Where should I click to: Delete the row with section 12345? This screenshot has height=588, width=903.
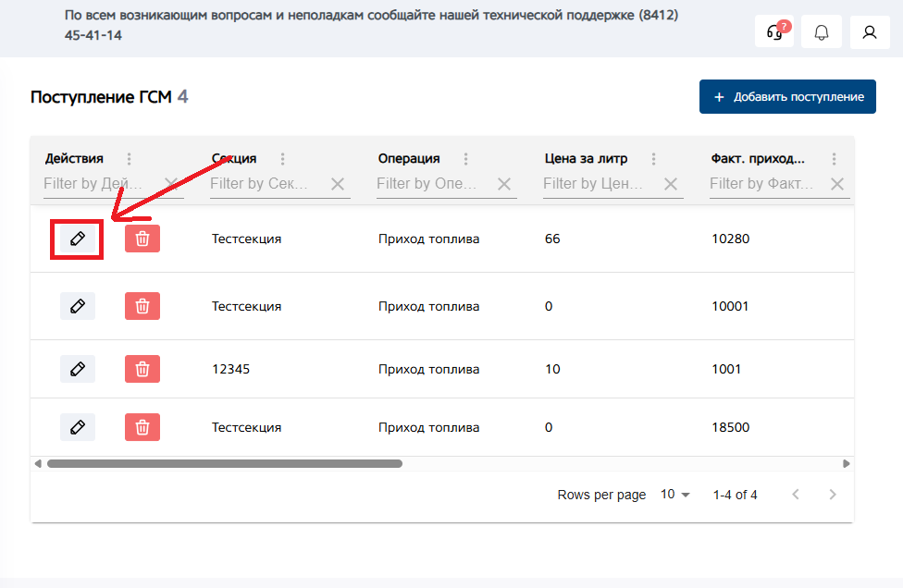[142, 369]
